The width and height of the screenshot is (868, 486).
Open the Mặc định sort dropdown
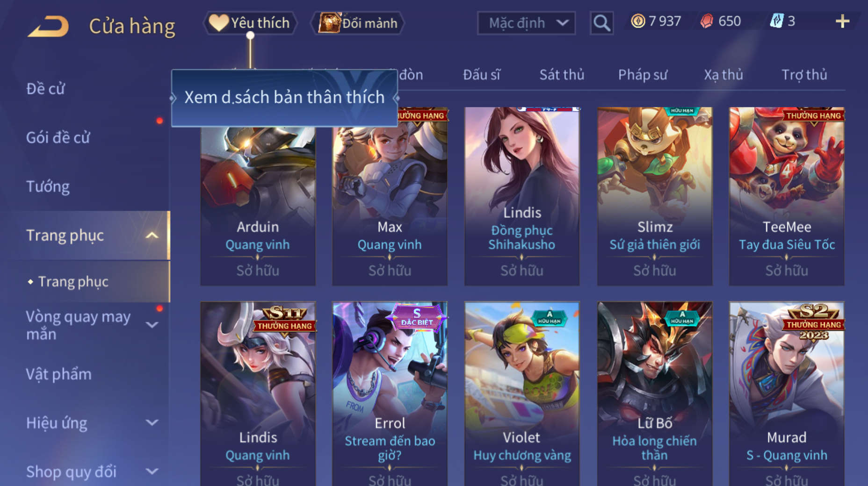click(x=526, y=23)
